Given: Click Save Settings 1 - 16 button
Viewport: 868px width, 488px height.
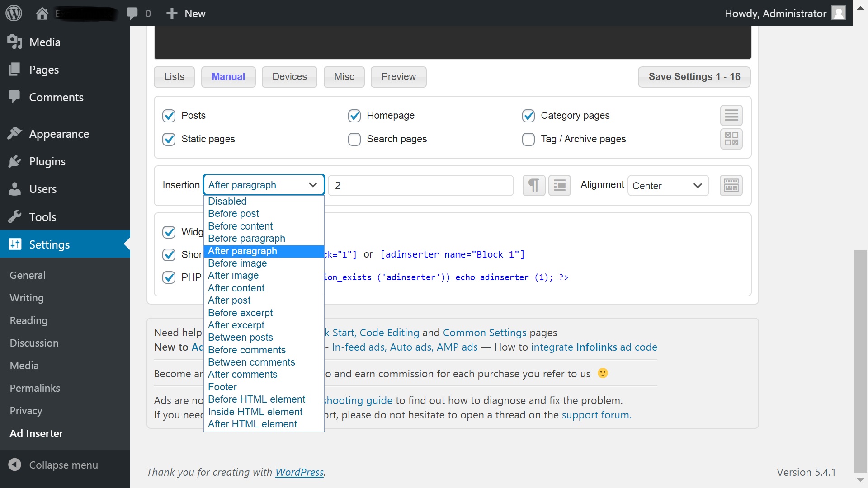Looking at the screenshot, I should [x=694, y=77].
